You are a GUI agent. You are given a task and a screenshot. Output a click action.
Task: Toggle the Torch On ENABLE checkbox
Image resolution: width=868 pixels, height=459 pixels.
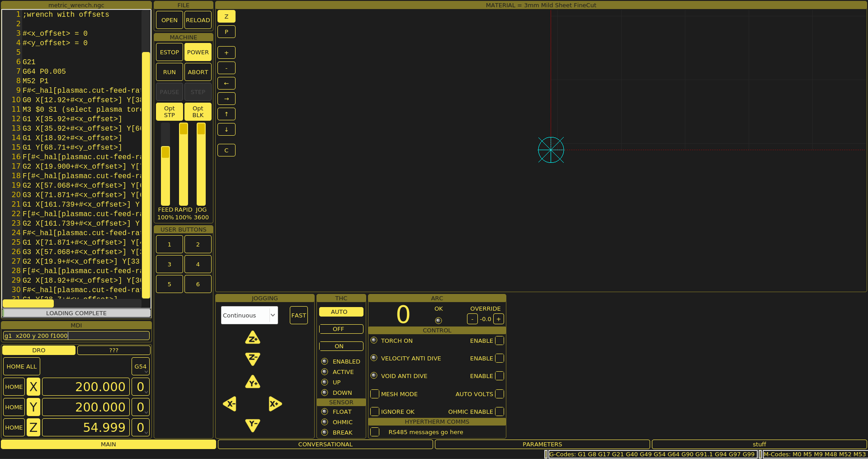coord(500,341)
